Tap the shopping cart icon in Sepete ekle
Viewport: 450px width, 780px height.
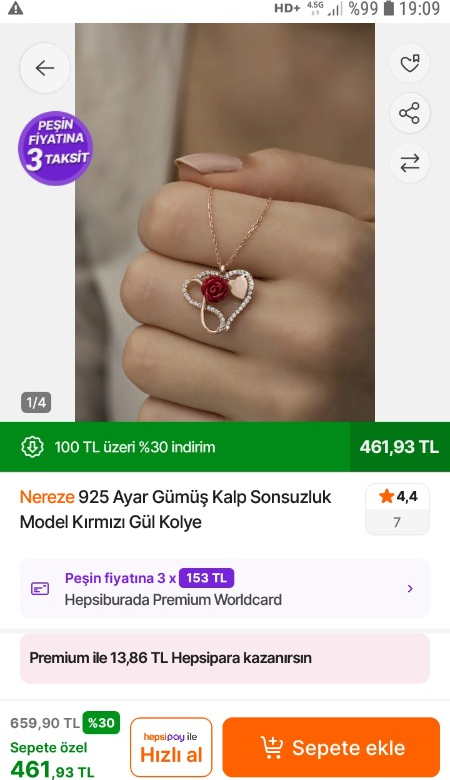click(x=272, y=747)
